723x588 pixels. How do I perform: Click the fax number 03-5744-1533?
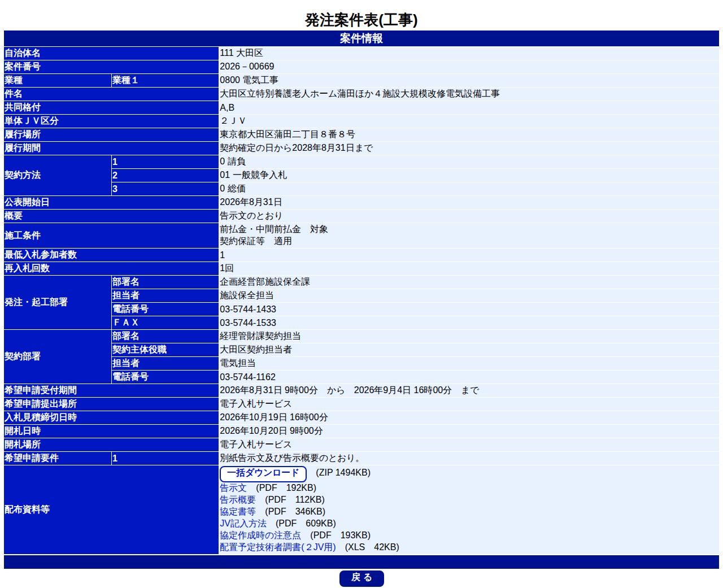point(248,323)
